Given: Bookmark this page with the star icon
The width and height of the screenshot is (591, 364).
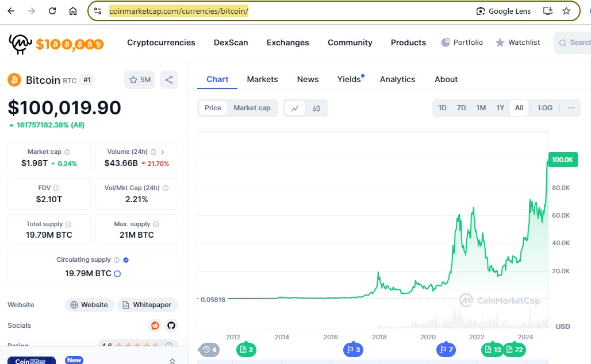Looking at the screenshot, I should 566,11.
